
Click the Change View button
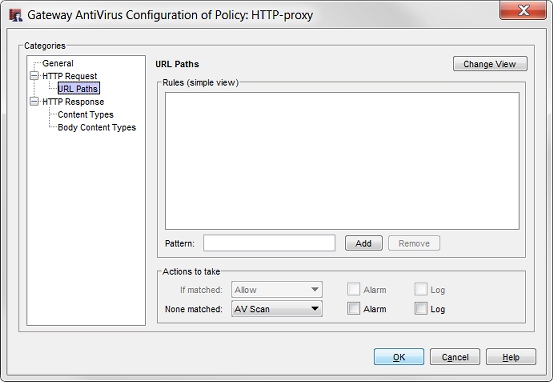coord(490,64)
